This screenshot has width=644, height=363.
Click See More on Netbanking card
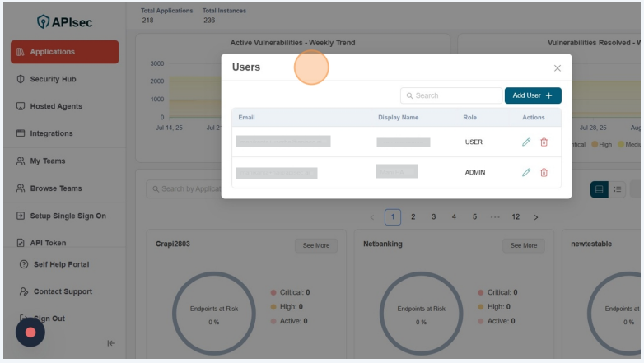[524, 245]
